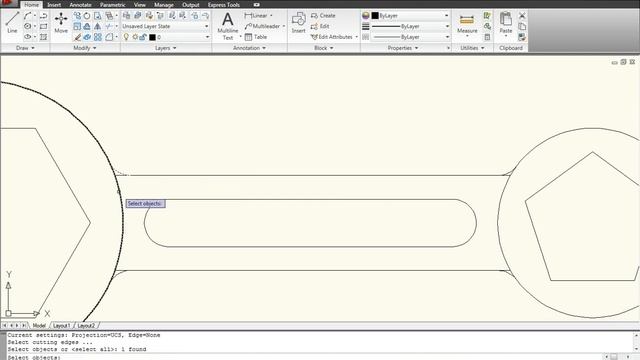Open the Multileader dropdown arrow
Image resolution: width=640 pixels, height=360 pixels.
point(283,26)
